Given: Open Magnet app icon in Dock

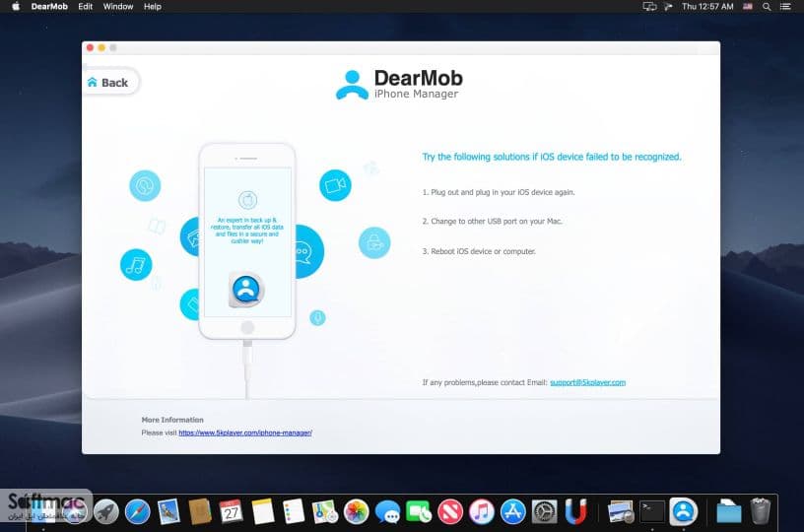Looking at the screenshot, I should pos(575,511).
